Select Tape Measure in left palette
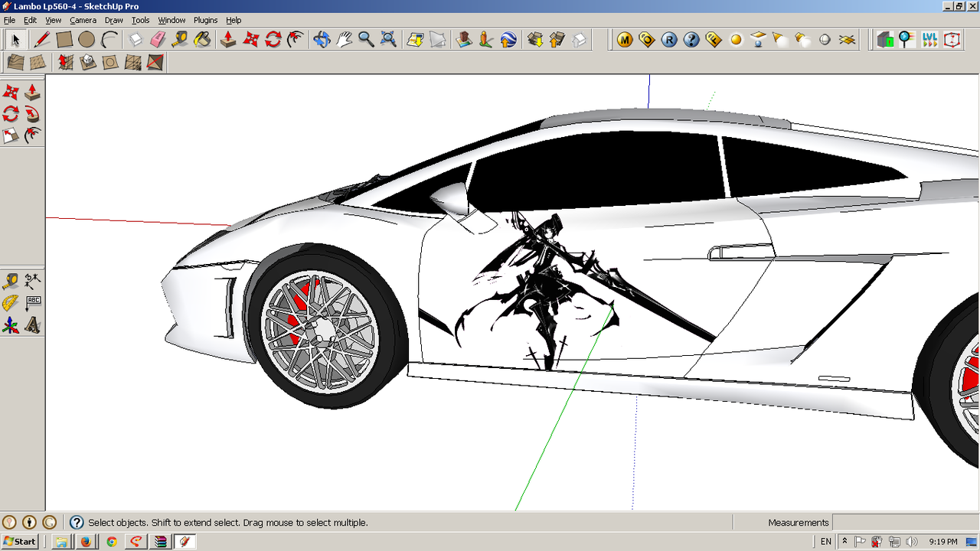 [11, 282]
